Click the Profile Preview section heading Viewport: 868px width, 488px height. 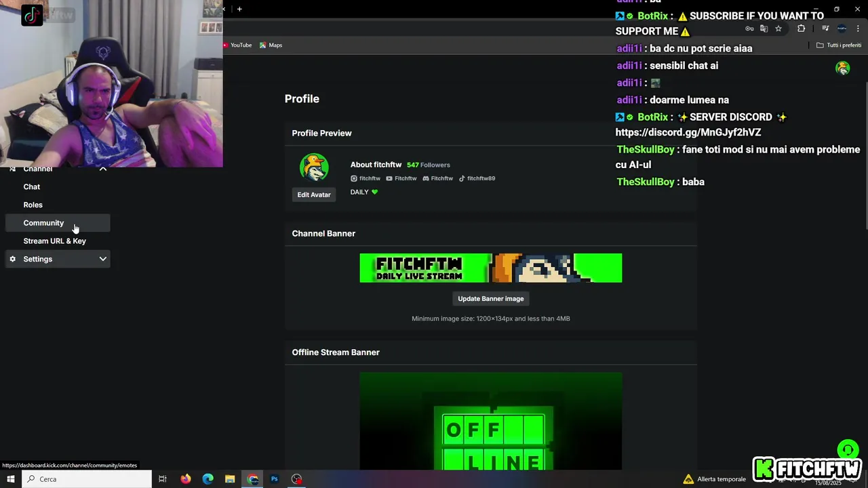322,133
